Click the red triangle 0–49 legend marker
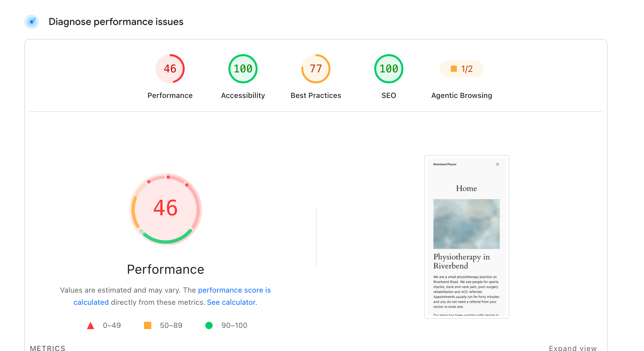Viewport: 644px width, 351px height. 91,325
